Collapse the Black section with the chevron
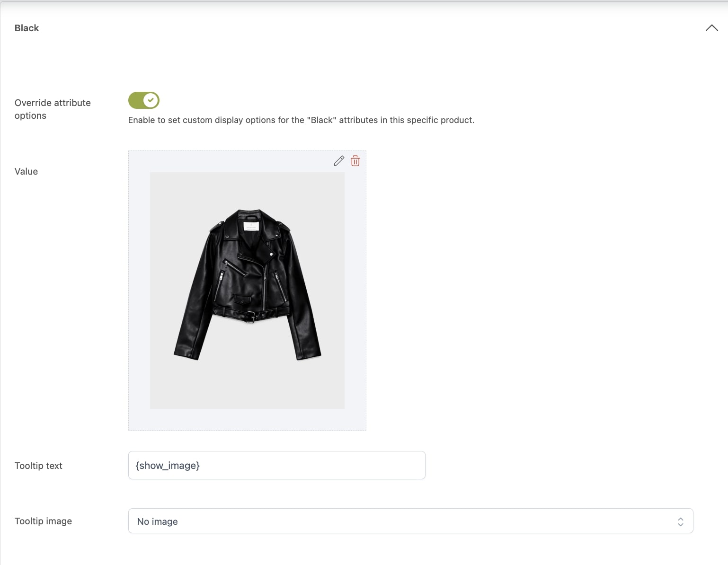Screen dimensions: 728x565 [711, 28]
